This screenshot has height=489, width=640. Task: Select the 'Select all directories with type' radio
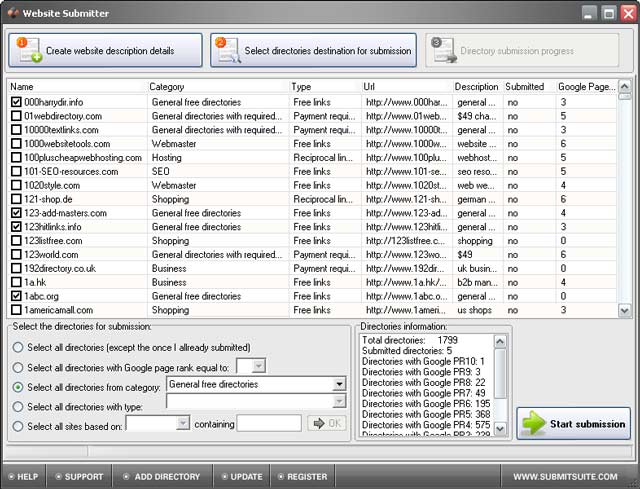(18, 405)
